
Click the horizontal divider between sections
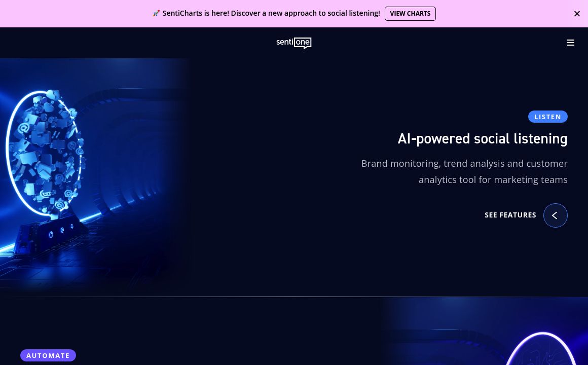(294, 297)
